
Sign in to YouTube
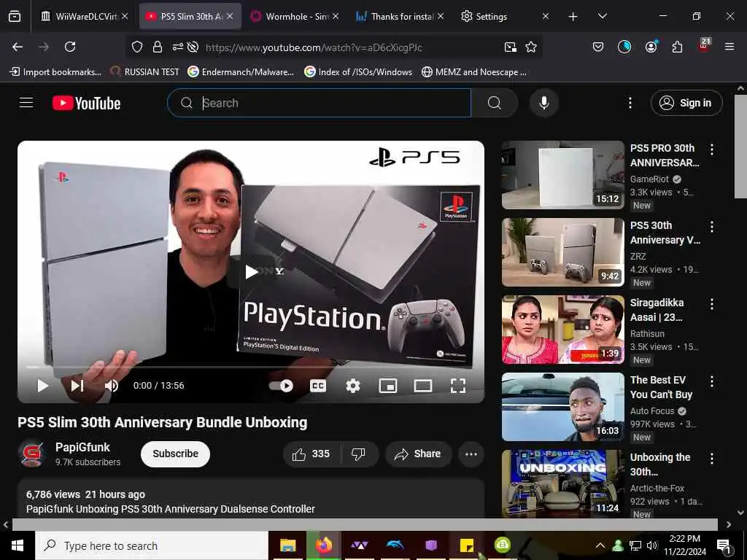click(686, 103)
